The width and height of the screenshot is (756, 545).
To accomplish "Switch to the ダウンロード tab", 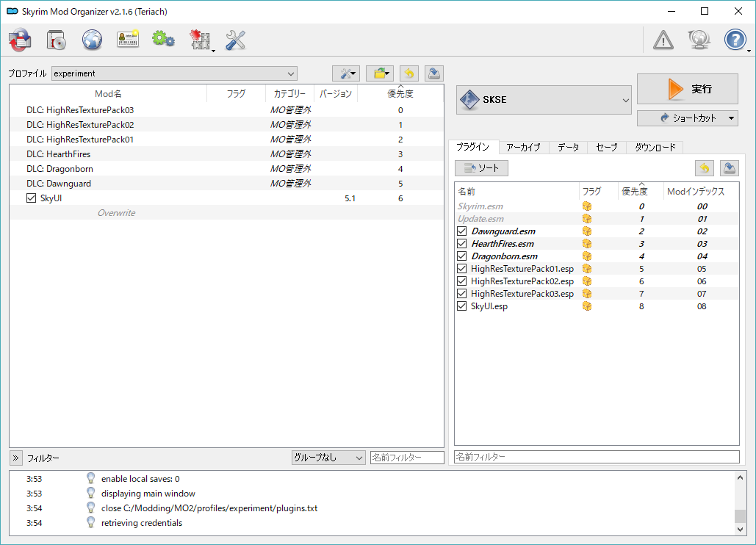I will click(655, 148).
